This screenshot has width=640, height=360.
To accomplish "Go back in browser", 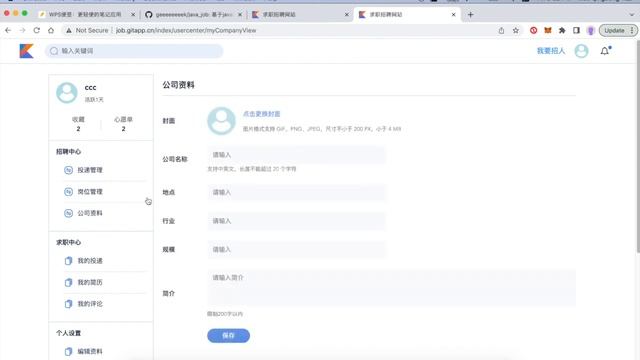I will click(8, 30).
